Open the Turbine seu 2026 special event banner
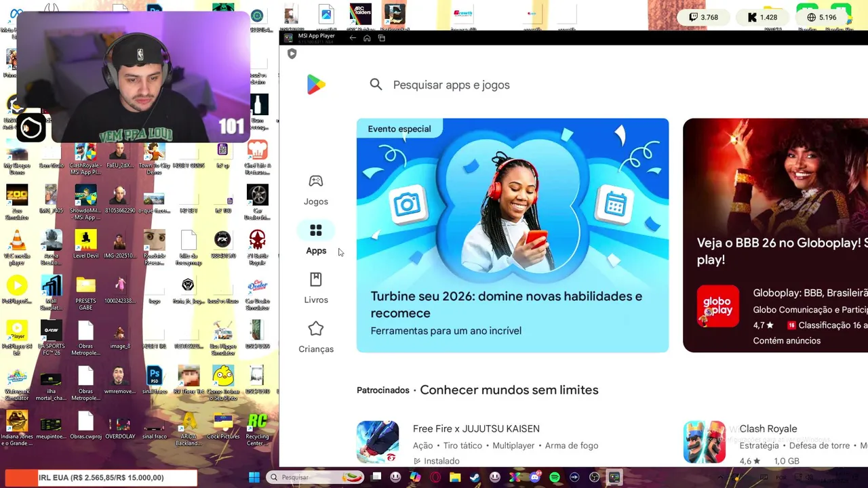This screenshot has width=868, height=488. (513, 235)
